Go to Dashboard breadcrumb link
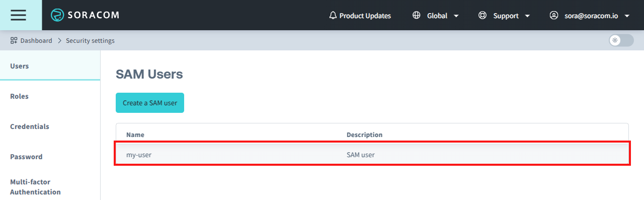Viewport: 644px width, 200px height. [x=36, y=40]
